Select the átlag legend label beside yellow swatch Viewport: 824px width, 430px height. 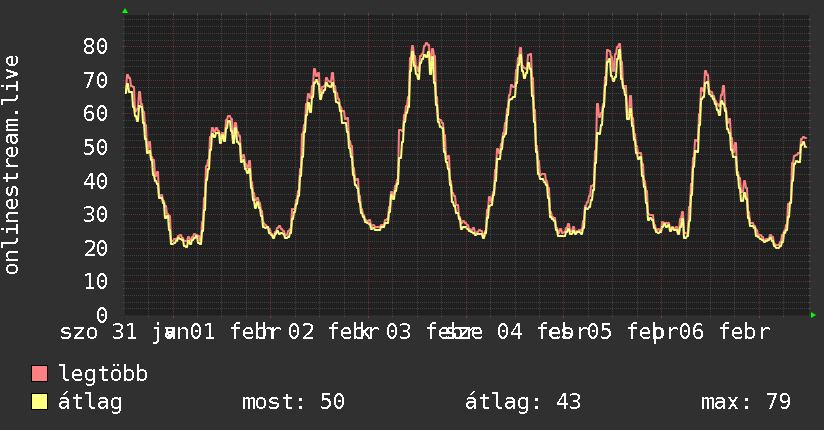[x=90, y=402]
